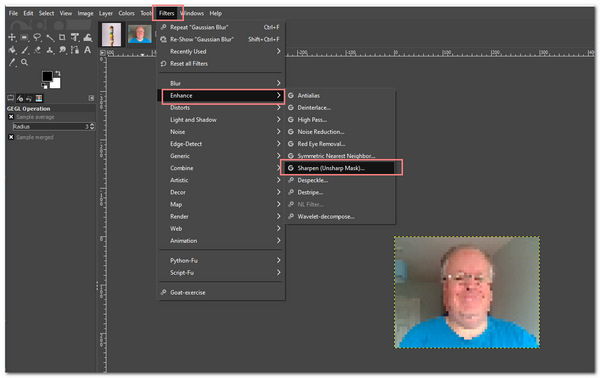Select the Bucket Fill tool
The height and width of the screenshot is (378, 600).
coord(12,50)
